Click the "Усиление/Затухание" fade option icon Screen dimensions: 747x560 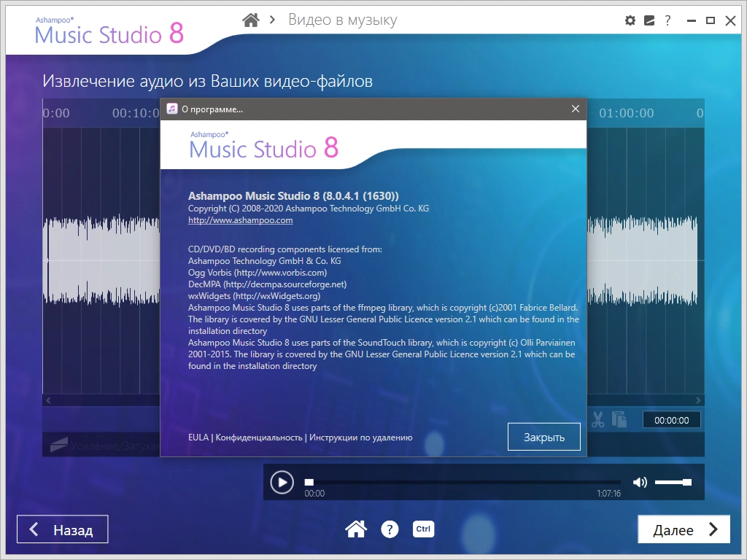click(58, 445)
